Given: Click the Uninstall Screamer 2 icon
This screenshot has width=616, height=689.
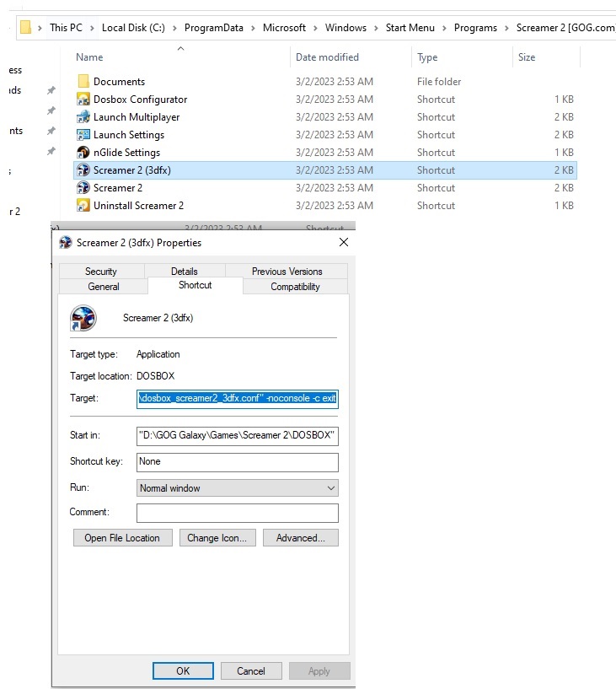Looking at the screenshot, I should pos(83,205).
